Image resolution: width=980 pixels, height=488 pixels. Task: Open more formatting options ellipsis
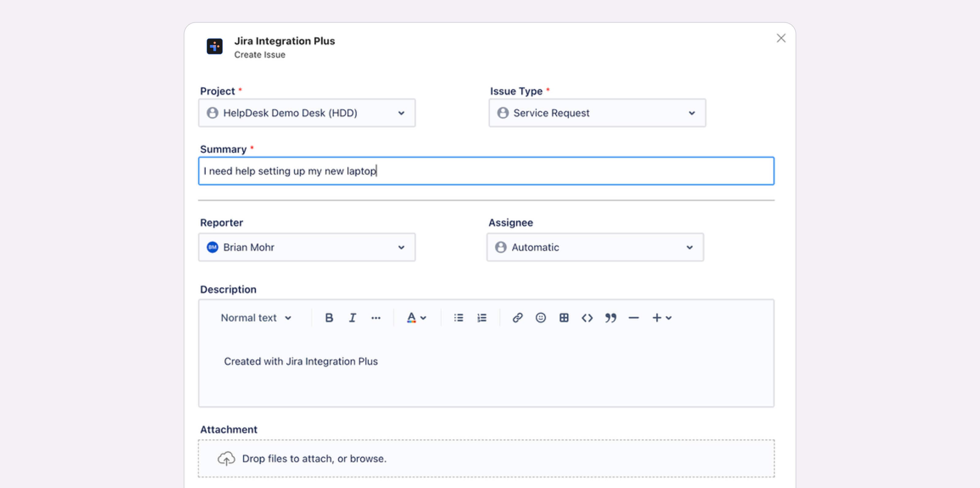click(376, 318)
